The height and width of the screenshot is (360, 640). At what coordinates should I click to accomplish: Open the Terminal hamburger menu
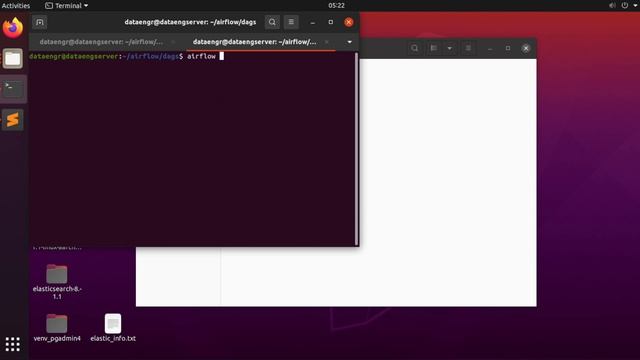pyautogui.click(x=291, y=22)
